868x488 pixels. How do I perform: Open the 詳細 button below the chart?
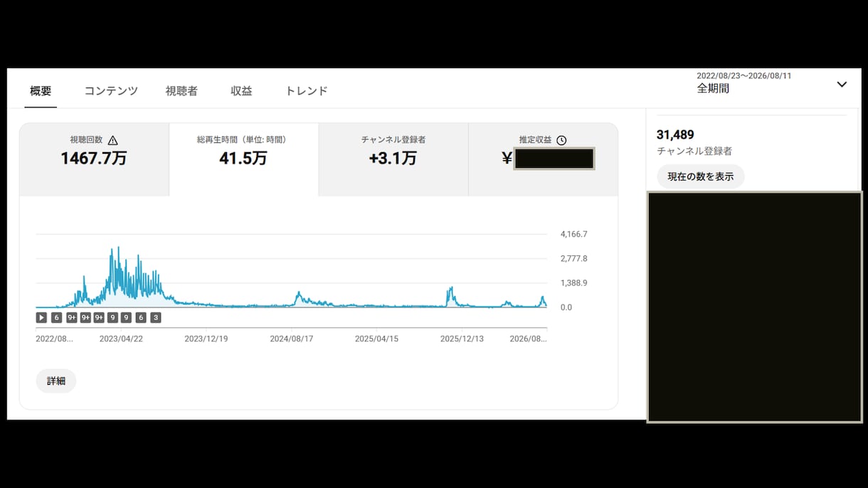[56, 381]
